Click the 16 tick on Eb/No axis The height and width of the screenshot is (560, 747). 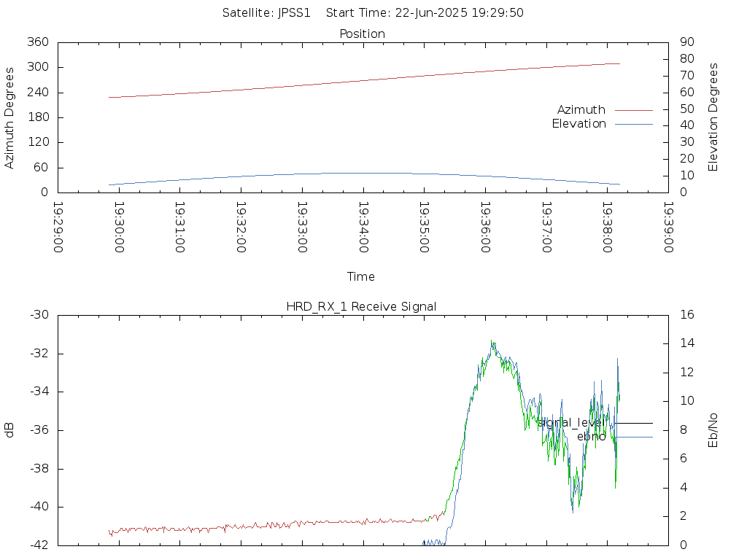(x=687, y=315)
